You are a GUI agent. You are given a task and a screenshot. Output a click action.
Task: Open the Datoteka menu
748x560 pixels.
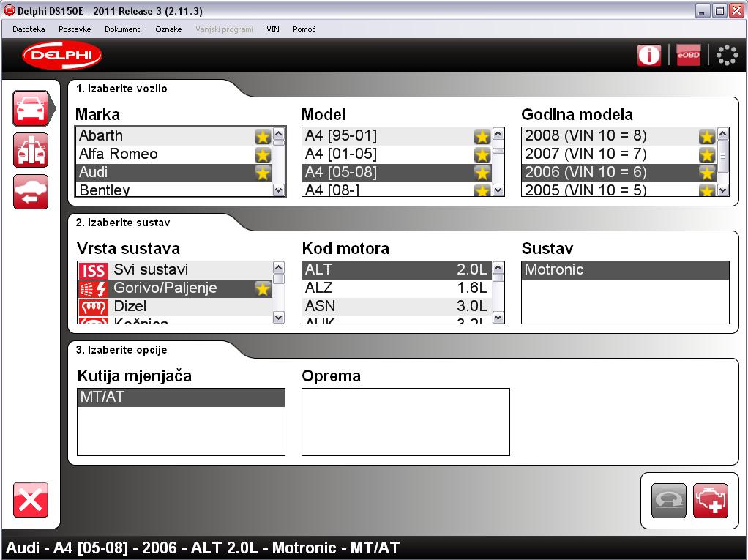pyautogui.click(x=29, y=29)
